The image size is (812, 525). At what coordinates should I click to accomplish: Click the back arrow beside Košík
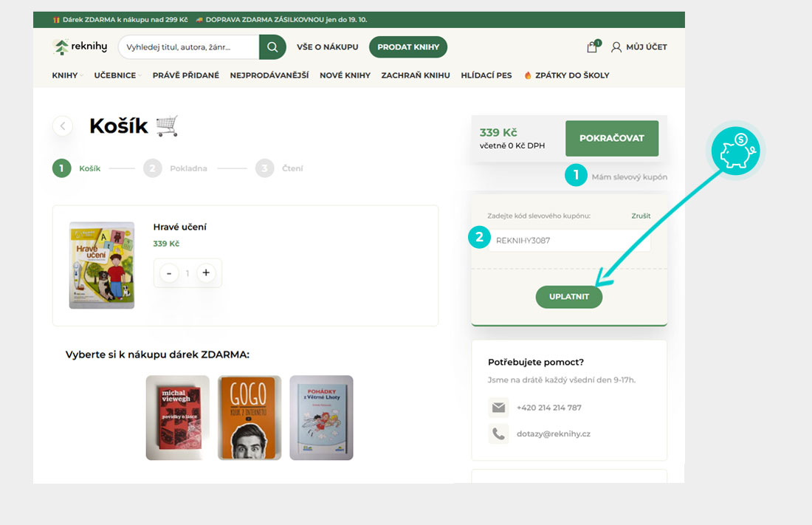tap(63, 126)
